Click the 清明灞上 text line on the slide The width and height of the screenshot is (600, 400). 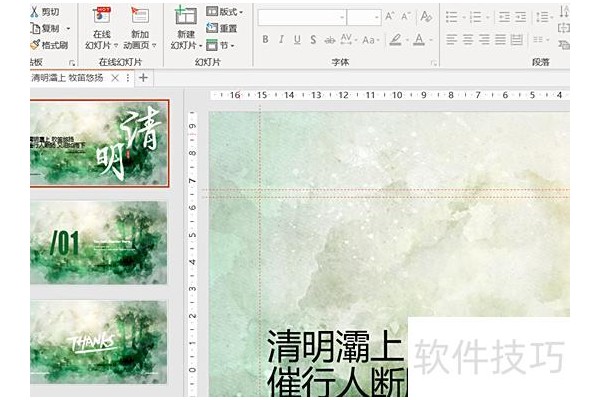pyautogui.click(x=335, y=346)
